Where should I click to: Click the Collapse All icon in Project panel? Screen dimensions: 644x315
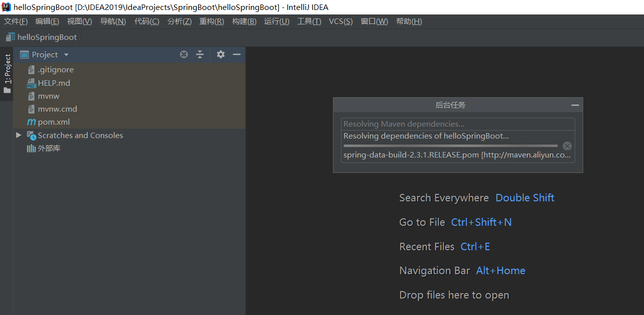coord(200,55)
